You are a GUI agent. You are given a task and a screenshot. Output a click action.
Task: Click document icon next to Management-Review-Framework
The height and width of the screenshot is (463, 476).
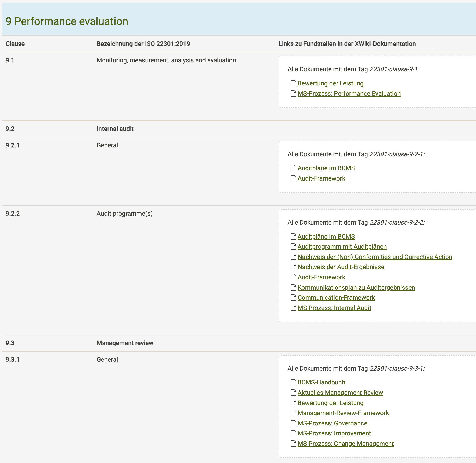[293, 413]
